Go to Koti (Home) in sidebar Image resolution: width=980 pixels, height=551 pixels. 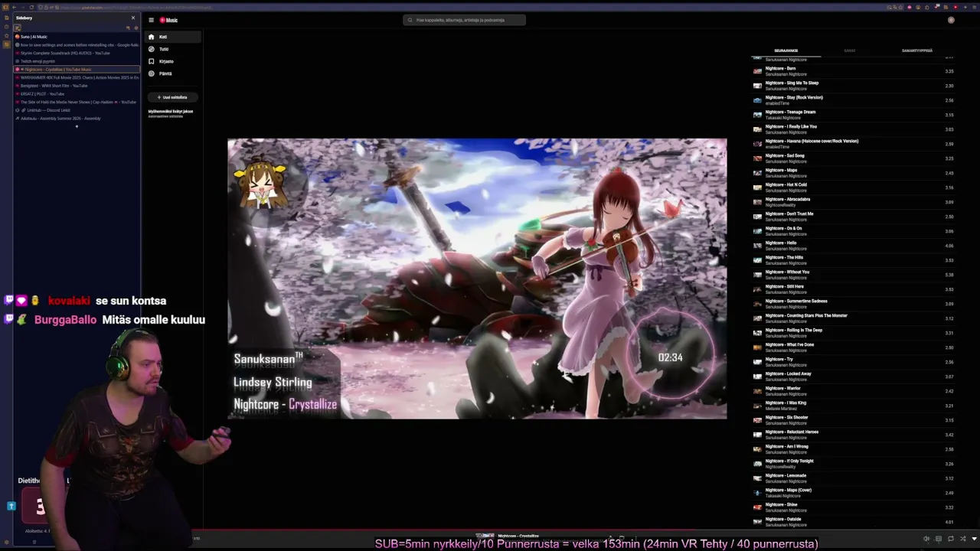pos(174,37)
